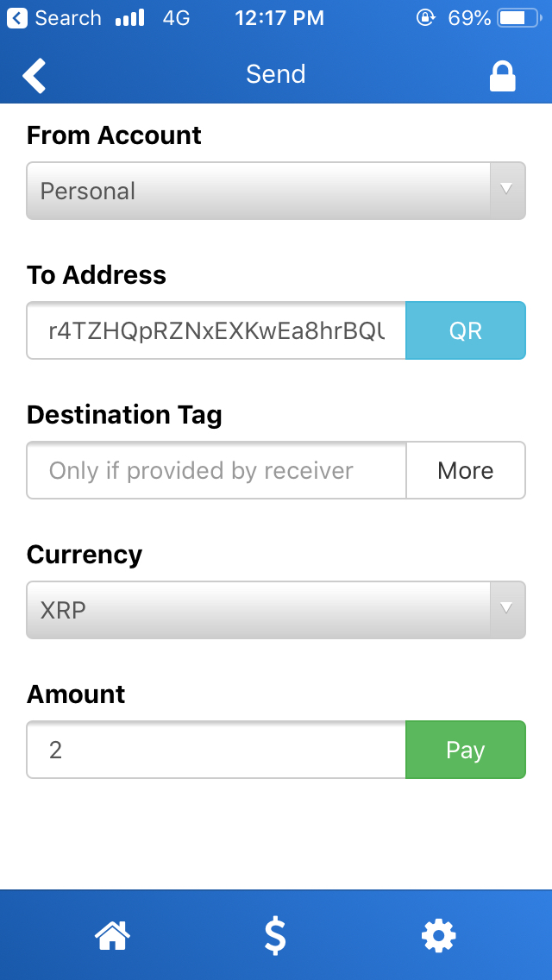Tap the More button beside Destination Tag

click(466, 470)
